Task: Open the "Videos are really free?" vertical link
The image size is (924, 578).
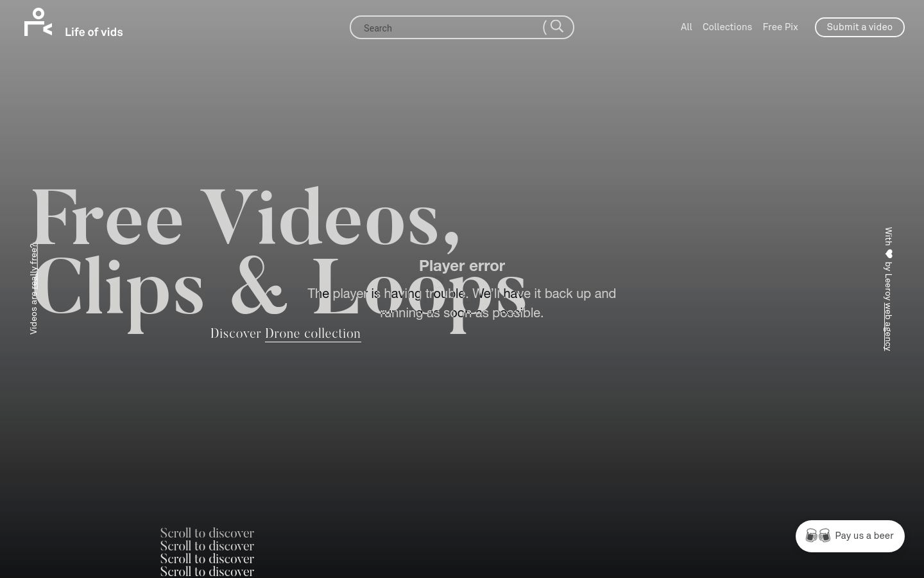Action: [34, 288]
